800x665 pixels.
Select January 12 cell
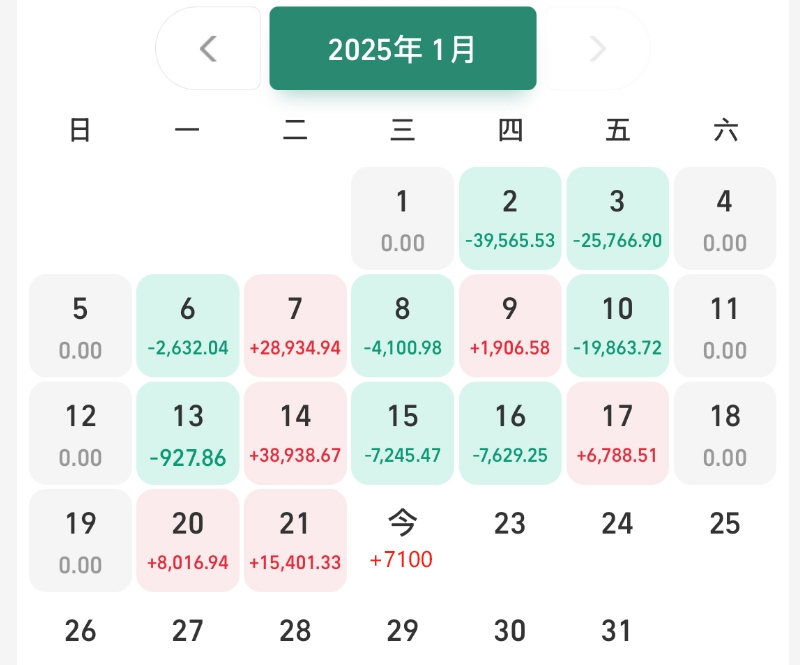click(80, 433)
